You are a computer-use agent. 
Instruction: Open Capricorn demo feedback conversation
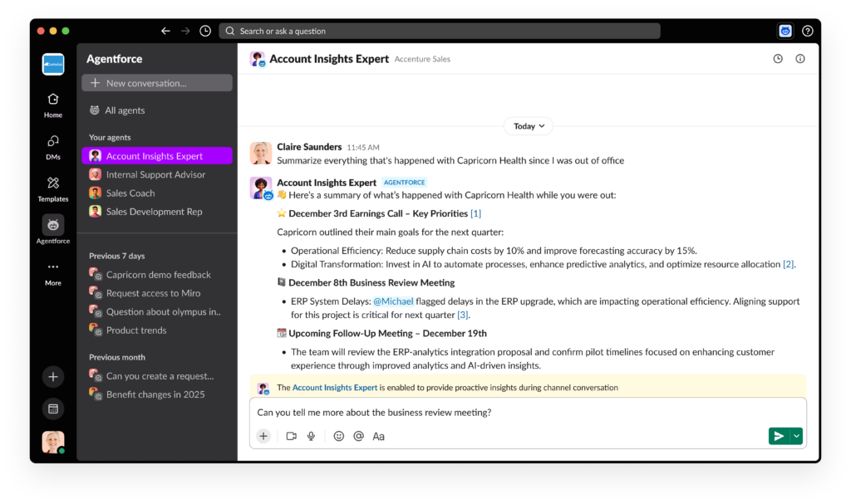pos(158,275)
